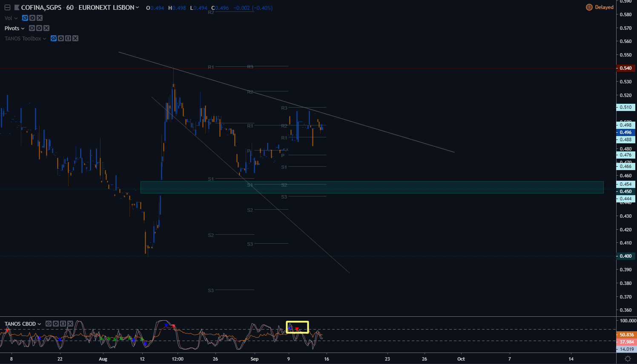Image resolution: width=637 pixels, height=364 pixels.
Task: Click the Sep label on the time axis
Action: point(255,359)
